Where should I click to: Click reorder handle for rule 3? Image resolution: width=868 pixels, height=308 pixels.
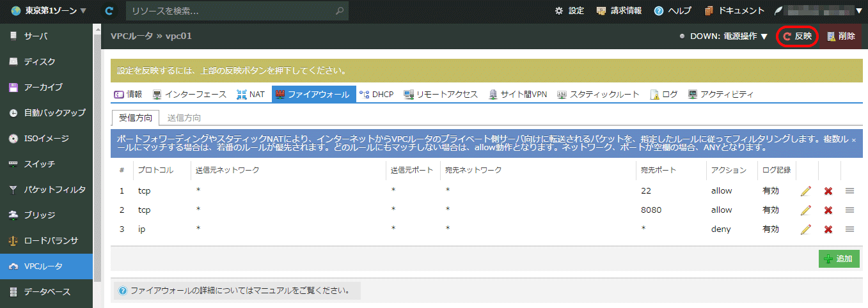pyautogui.click(x=850, y=229)
